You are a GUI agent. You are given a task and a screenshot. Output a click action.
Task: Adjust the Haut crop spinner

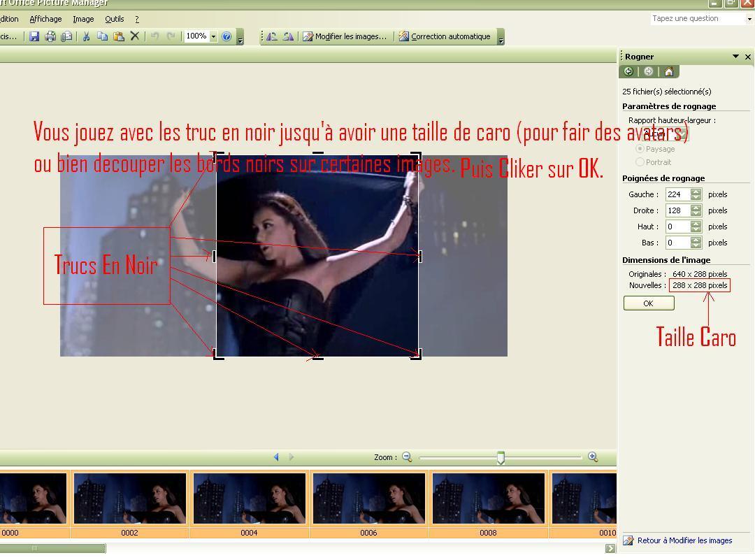(696, 227)
